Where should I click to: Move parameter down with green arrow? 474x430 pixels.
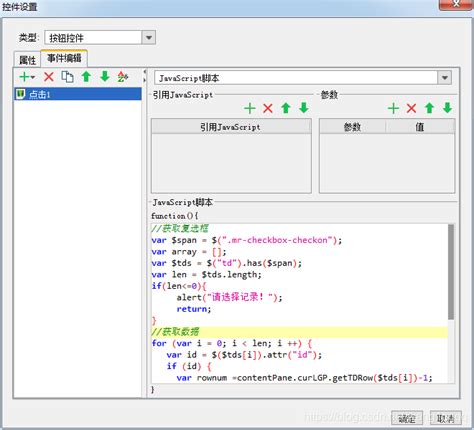pos(447,108)
